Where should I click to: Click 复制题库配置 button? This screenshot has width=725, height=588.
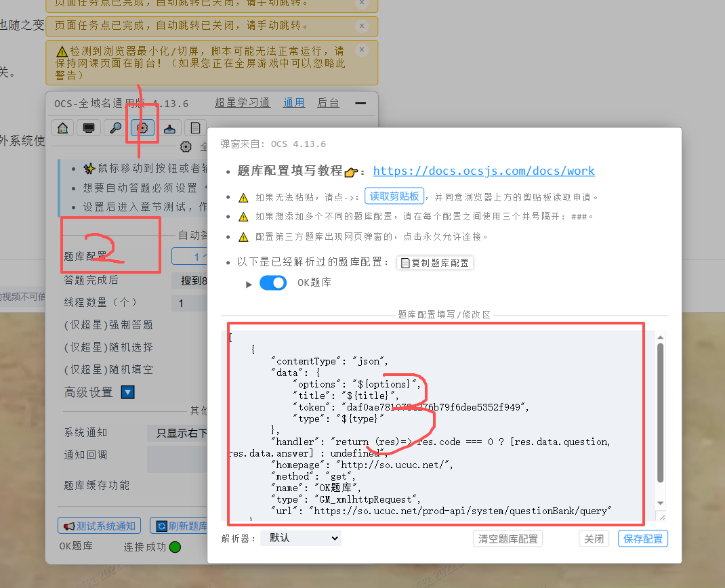(x=435, y=263)
